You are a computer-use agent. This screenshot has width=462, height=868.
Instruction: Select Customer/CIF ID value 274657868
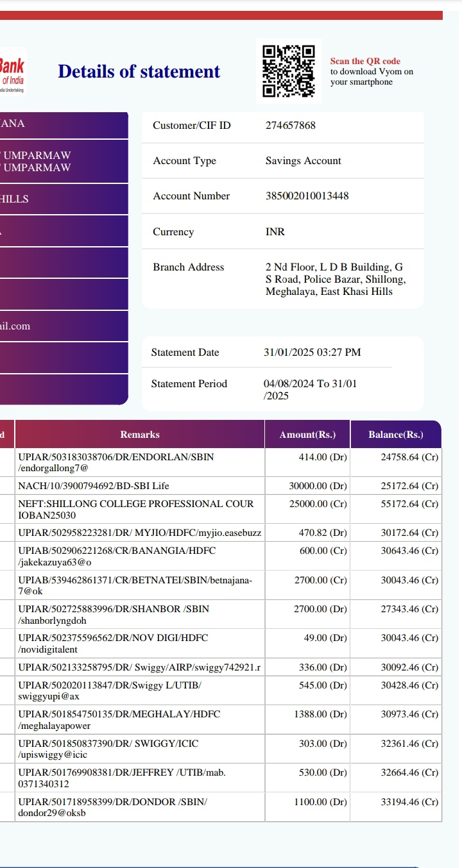pos(291,126)
